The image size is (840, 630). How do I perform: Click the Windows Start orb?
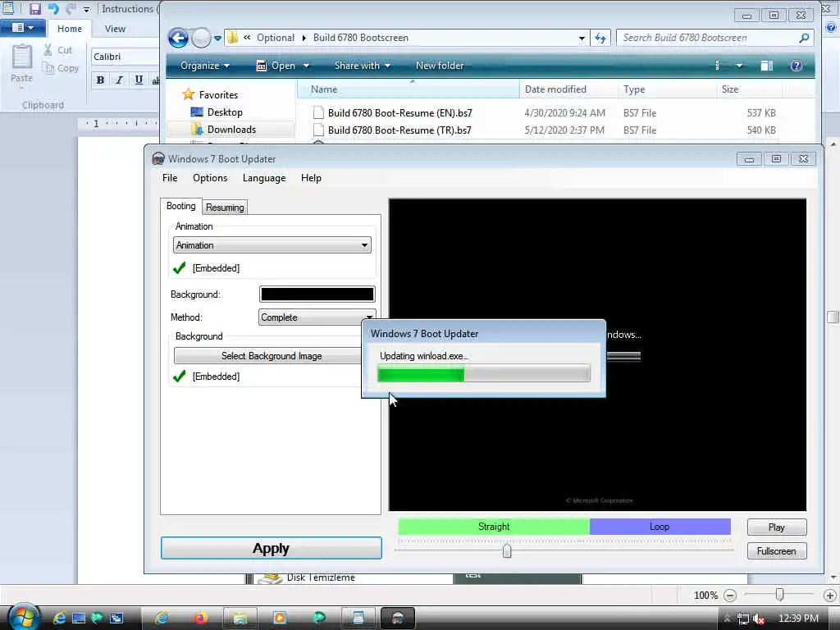point(23,618)
